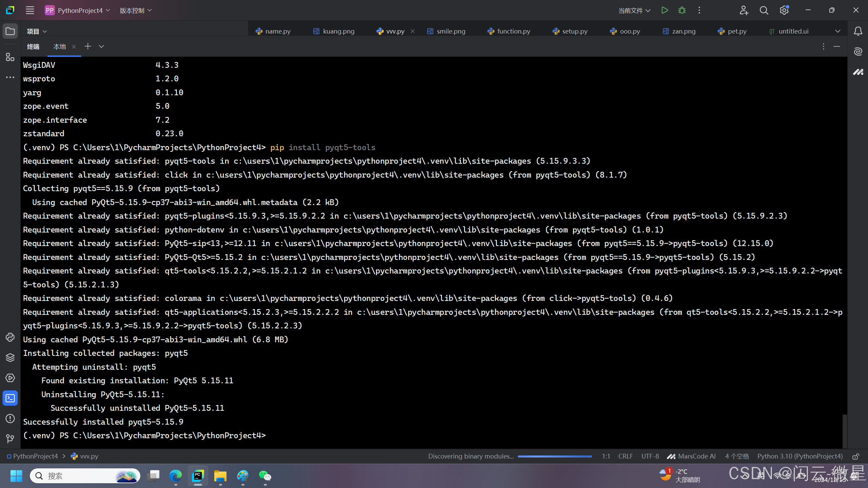Select the 本地 terminal tab

[60, 46]
